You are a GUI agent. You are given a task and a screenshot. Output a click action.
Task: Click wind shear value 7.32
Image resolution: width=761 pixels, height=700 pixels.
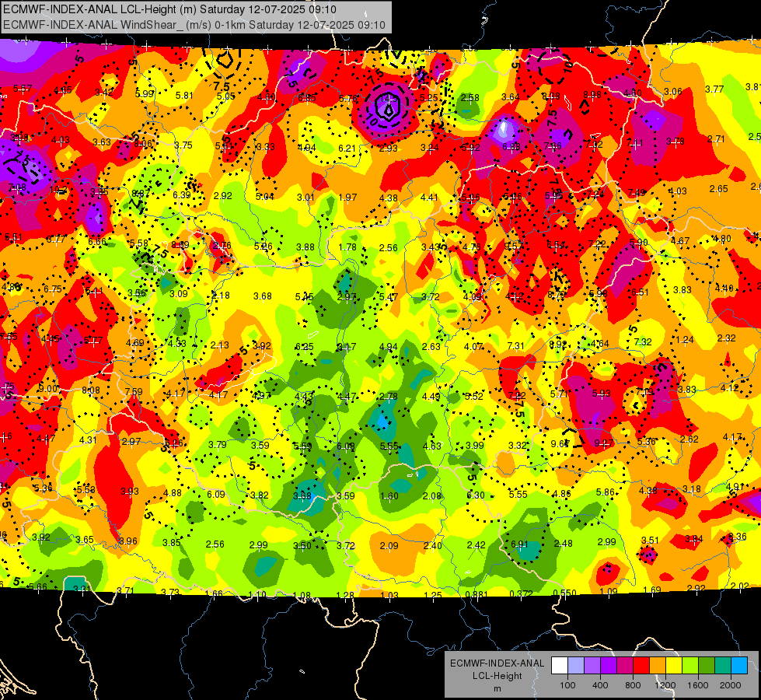click(x=643, y=341)
